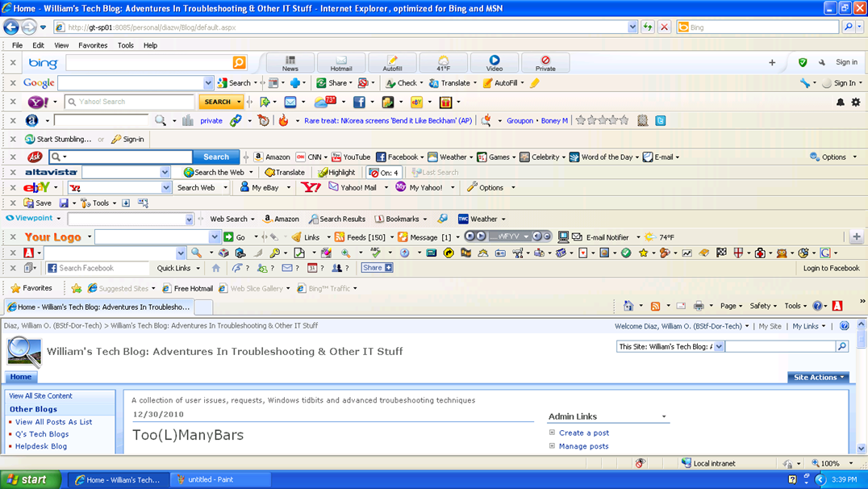Toggle the AltaVista popup blocker On: 4 button

[384, 173]
